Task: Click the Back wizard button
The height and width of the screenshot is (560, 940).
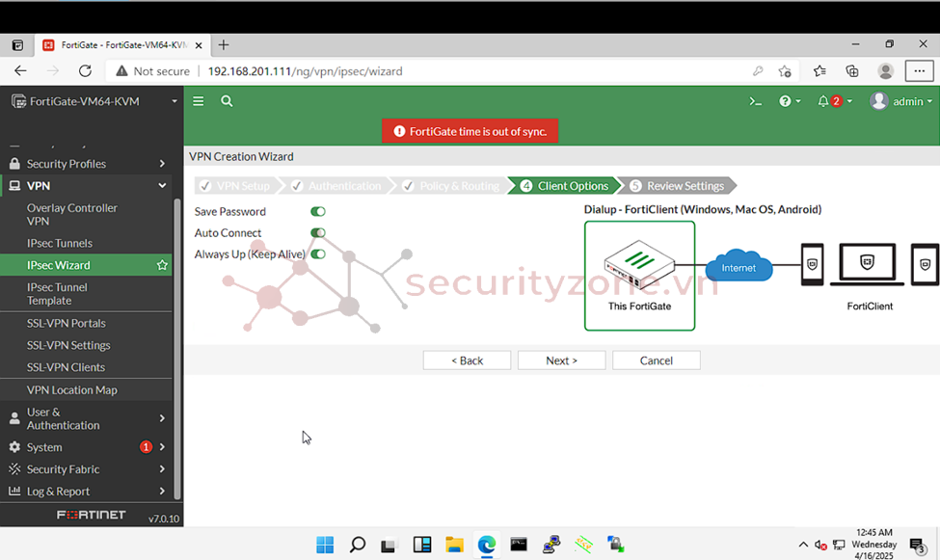Action: click(x=467, y=360)
